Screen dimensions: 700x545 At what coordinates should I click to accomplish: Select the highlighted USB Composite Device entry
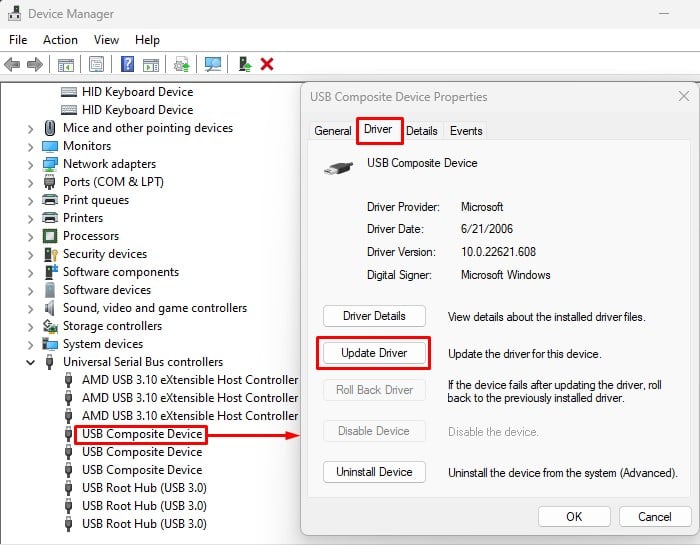142,434
